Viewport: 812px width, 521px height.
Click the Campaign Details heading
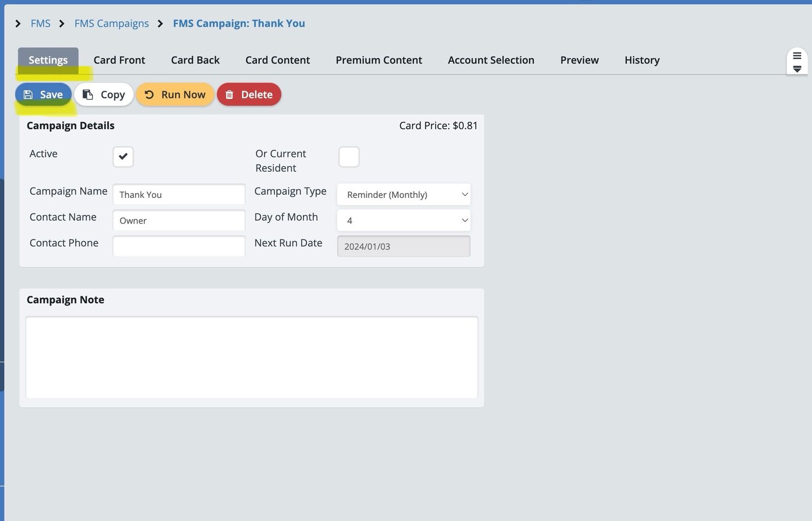pos(71,126)
